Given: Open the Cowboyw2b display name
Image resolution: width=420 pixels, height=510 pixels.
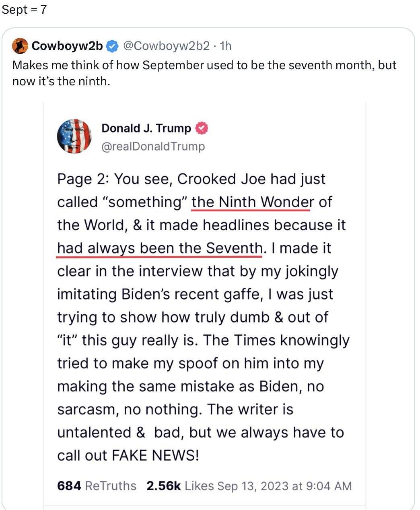Looking at the screenshot, I should pyautogui.click(x=67, y=46).
